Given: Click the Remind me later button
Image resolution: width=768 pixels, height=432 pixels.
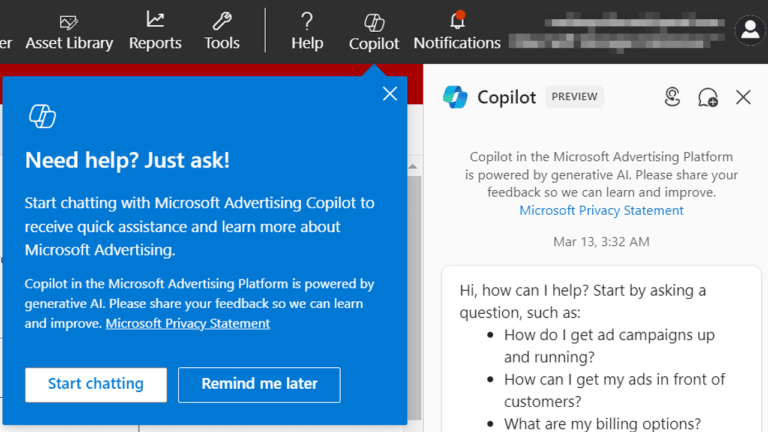Looking at the screenshot, I should point(259,384).
